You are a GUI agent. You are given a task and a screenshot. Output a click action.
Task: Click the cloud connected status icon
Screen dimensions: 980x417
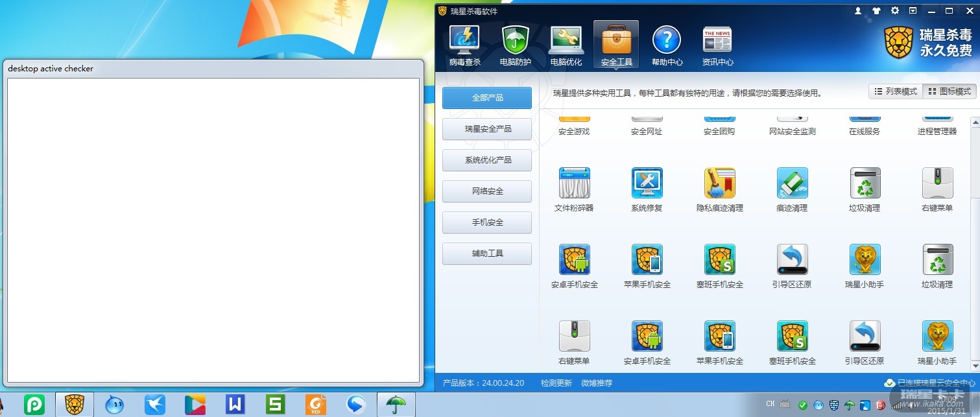[889, 383]
